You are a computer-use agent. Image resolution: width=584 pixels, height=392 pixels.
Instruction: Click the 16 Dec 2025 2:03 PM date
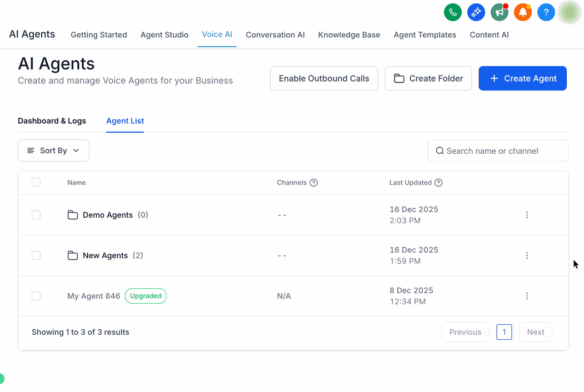414,215
